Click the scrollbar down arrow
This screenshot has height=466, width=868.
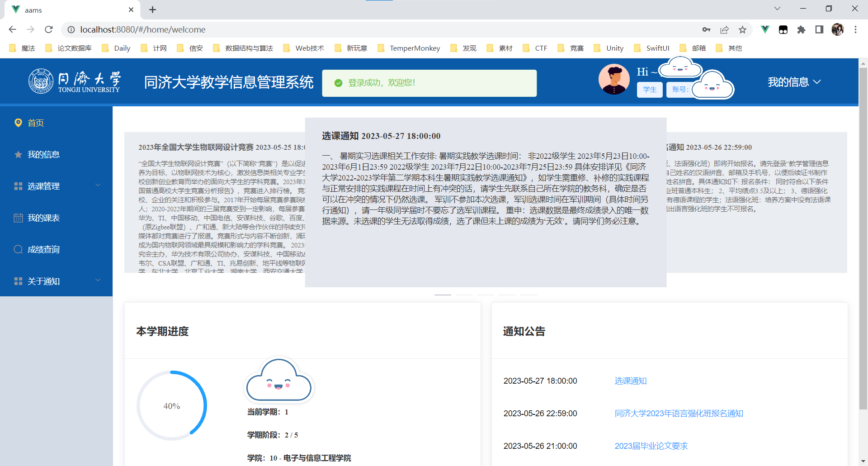(863, 461)
